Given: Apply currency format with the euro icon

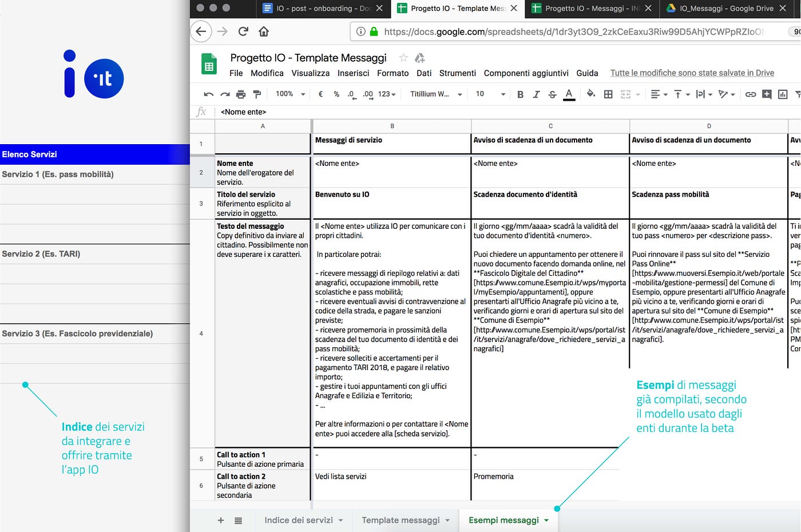Looking at the screenshot, I should (x=320, y=94).
